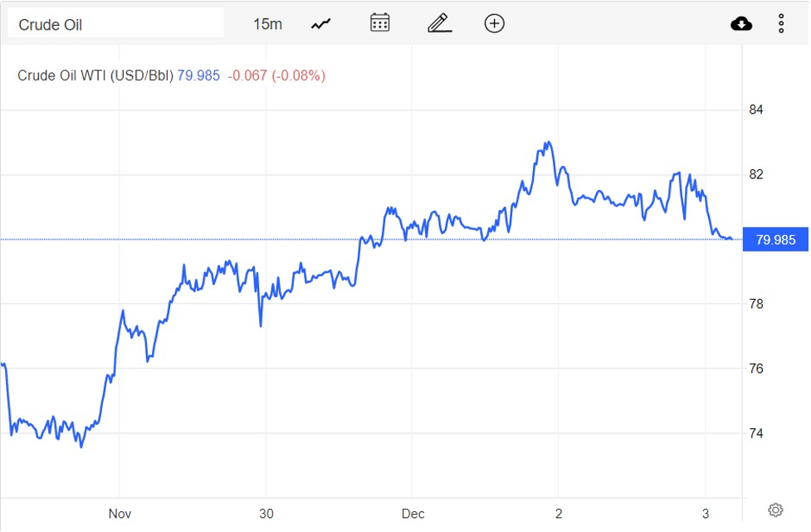Screen dimensions: 811x532
Task: Click the 2 date axis label
Action: point(559,514)
